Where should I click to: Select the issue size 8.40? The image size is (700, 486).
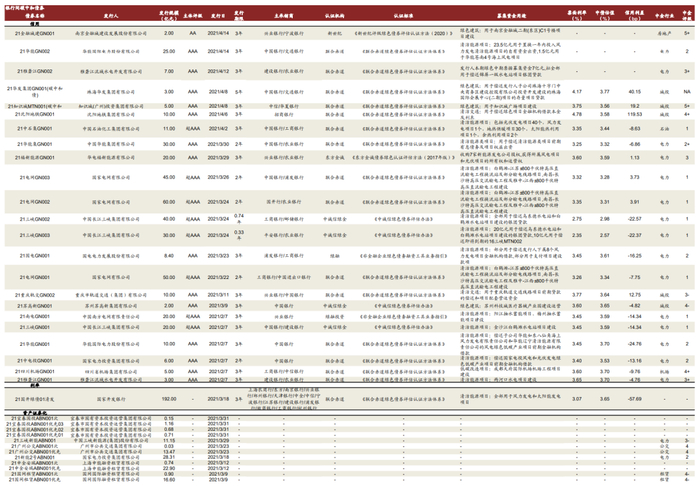tap(169, 256)
